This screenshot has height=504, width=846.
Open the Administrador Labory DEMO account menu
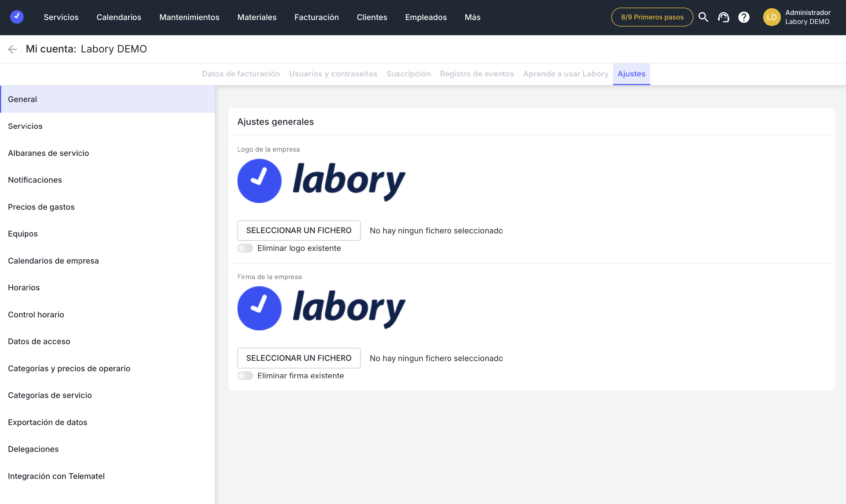click(x=807, y=17)
